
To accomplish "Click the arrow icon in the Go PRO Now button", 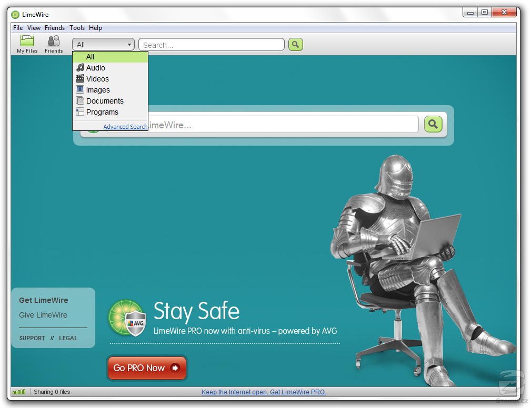I will (x=175, y=368).
